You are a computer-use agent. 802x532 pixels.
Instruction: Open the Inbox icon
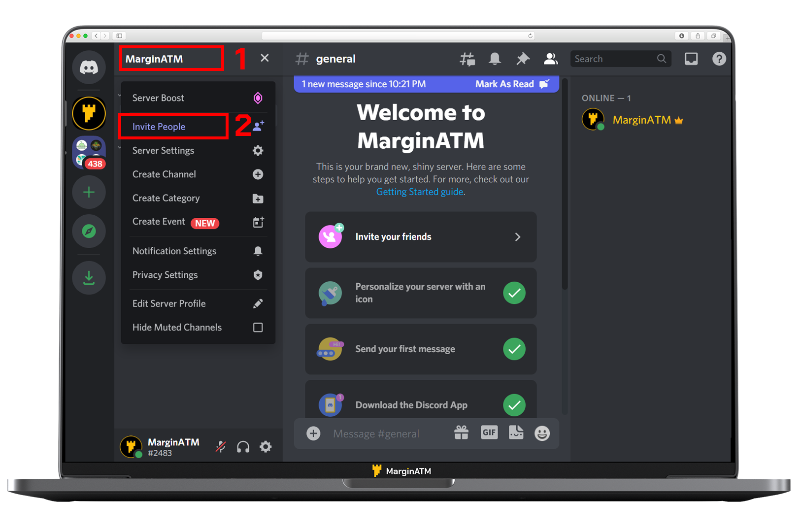(691, 59)
